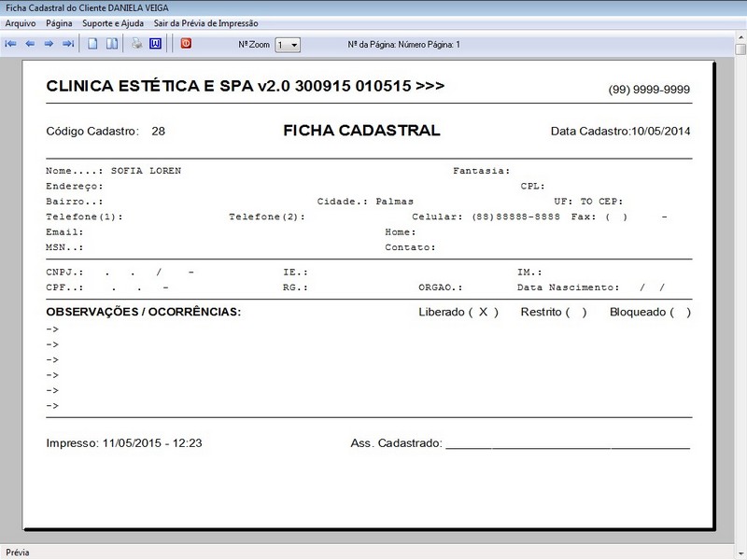The height and width of the screenshot is (560, 747).
Task: Click Prévia in the status bar
Action: 18,553
